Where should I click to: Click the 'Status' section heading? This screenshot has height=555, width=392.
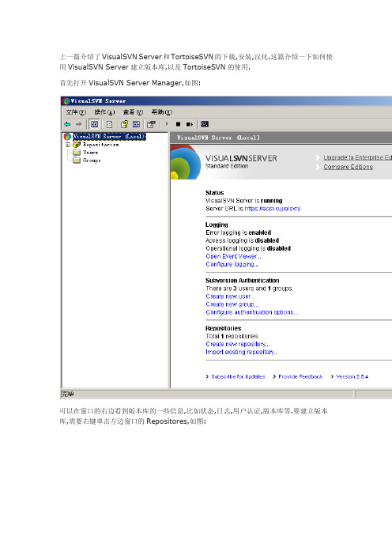215,193
